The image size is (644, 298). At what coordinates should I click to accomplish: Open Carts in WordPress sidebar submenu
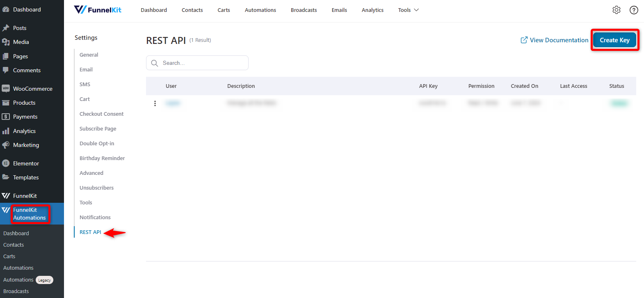pyautogui.click(x=9, y=256)
